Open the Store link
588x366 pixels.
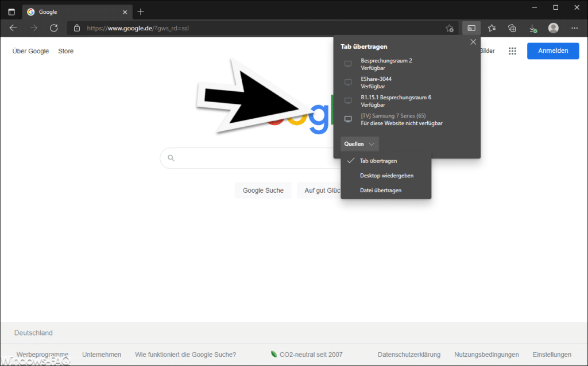[65, 51]
